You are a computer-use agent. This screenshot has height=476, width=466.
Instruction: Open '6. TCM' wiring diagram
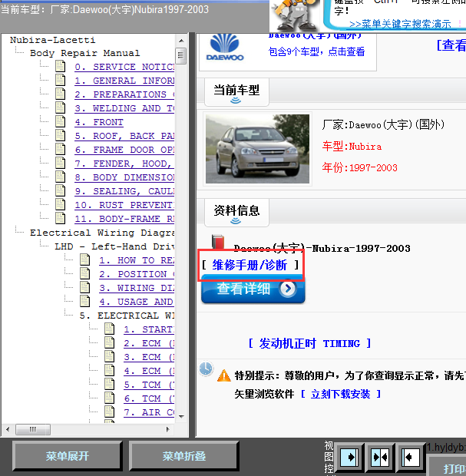point(149,398)
